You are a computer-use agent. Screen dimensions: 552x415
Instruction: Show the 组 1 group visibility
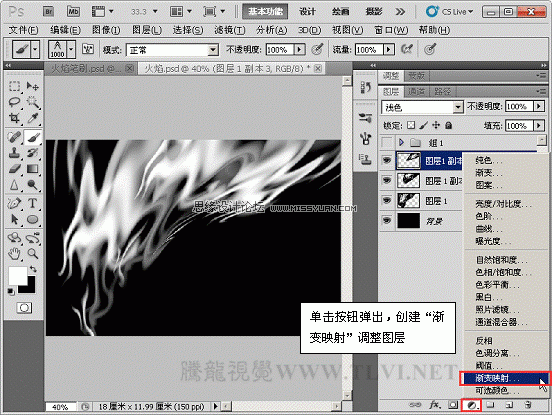[387, 143]
